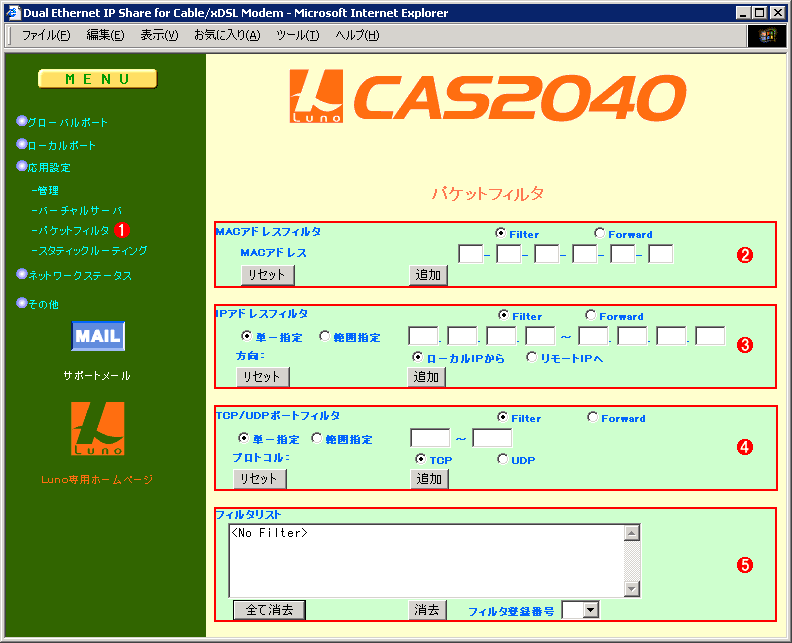Click the CAS2040 Luno header logo
This screenshot has height=643, width=792.
click(x=487, y=96)
